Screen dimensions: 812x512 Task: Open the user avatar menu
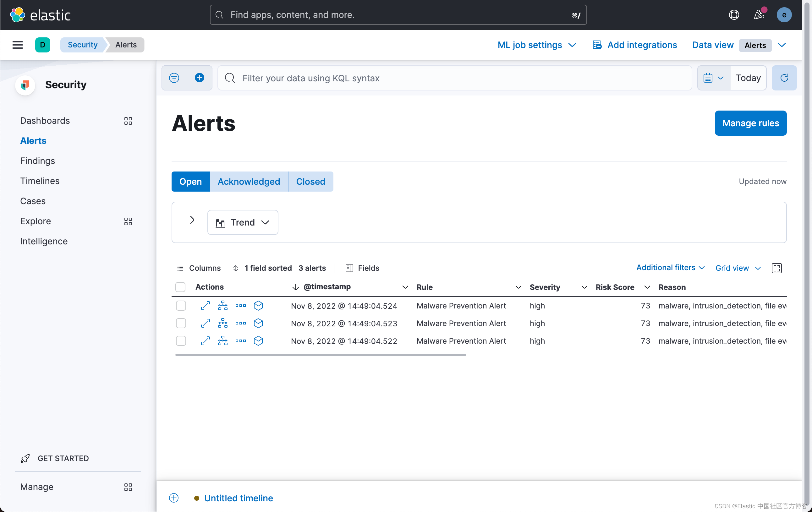point(784,15)
